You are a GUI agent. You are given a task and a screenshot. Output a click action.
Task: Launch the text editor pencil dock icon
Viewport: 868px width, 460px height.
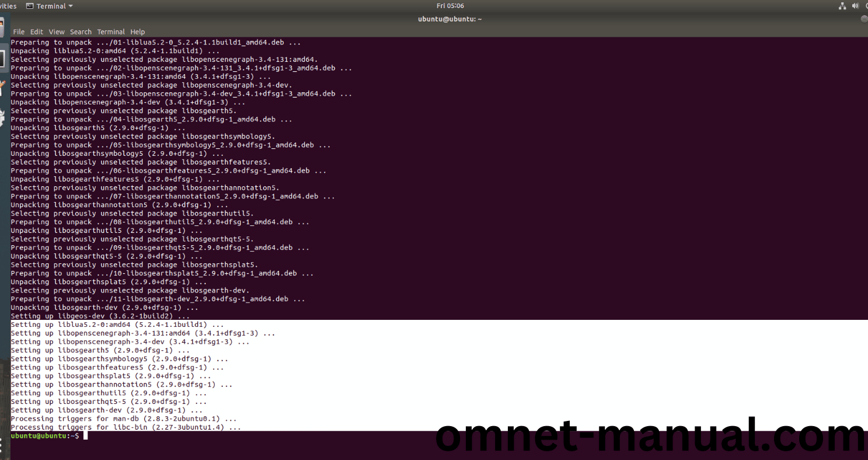click(4, 88)
